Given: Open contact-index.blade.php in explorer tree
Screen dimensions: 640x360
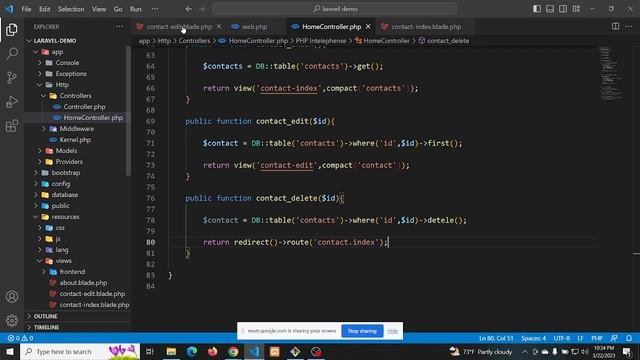Looking at the screenshot, I should (94, 305).
